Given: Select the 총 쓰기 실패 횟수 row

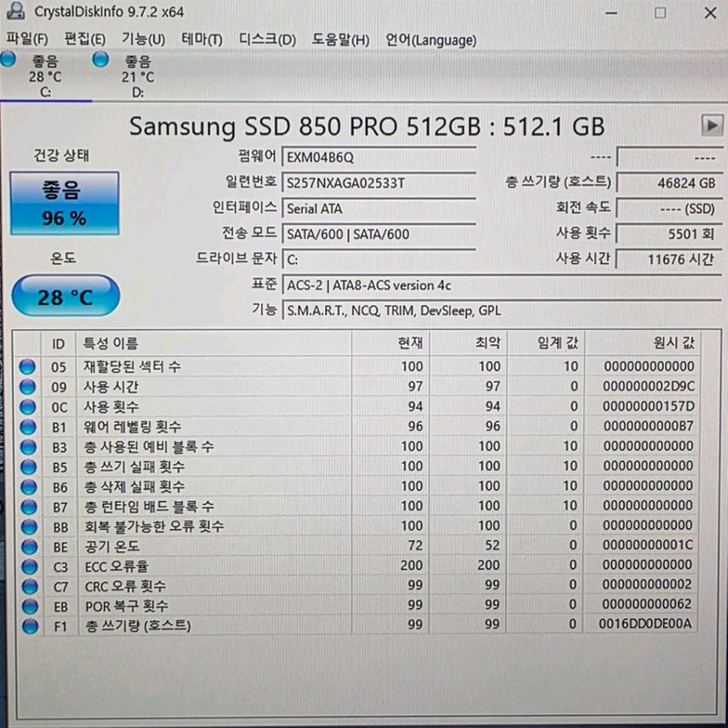Looking at the screenshot, I should point(357,467).
